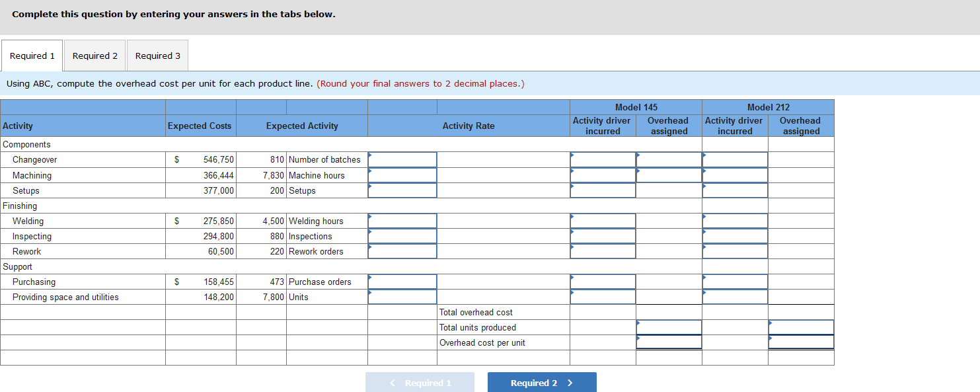Click the Purchasing cost value 158,455
Viewport: 980px width, 392px height.
[218, 282]
